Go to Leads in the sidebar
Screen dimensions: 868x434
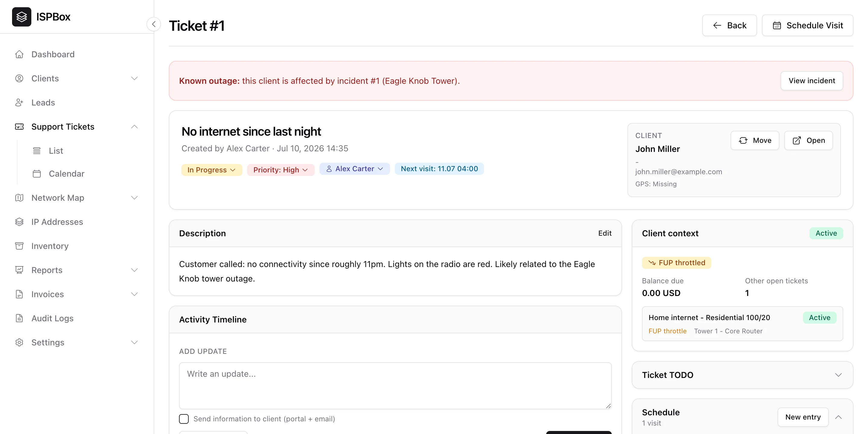[43, 102]
